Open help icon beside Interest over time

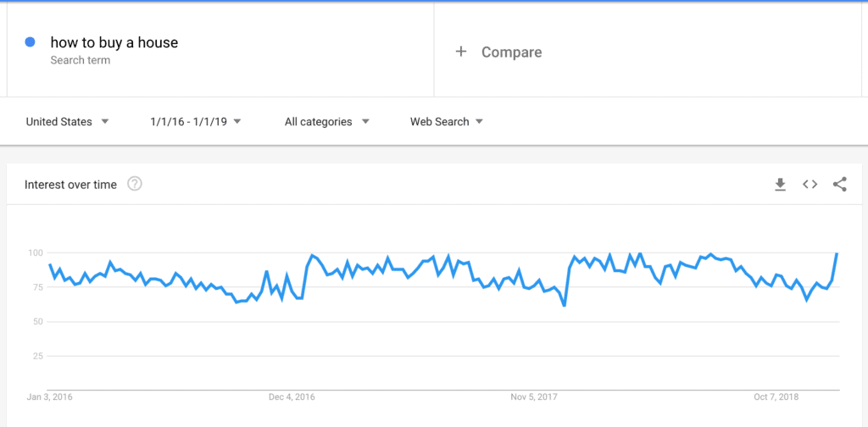(135, 184)
